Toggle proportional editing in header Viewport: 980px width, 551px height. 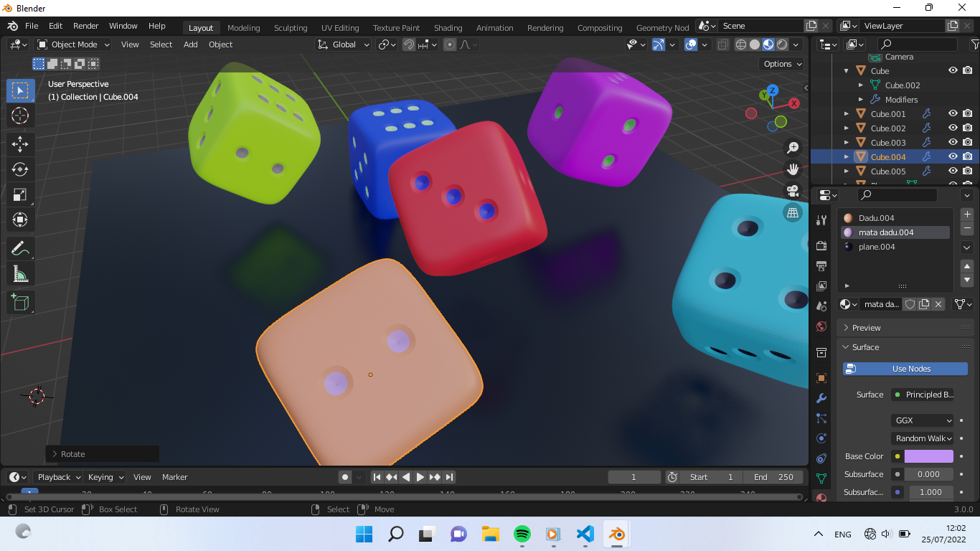point(450,44)
